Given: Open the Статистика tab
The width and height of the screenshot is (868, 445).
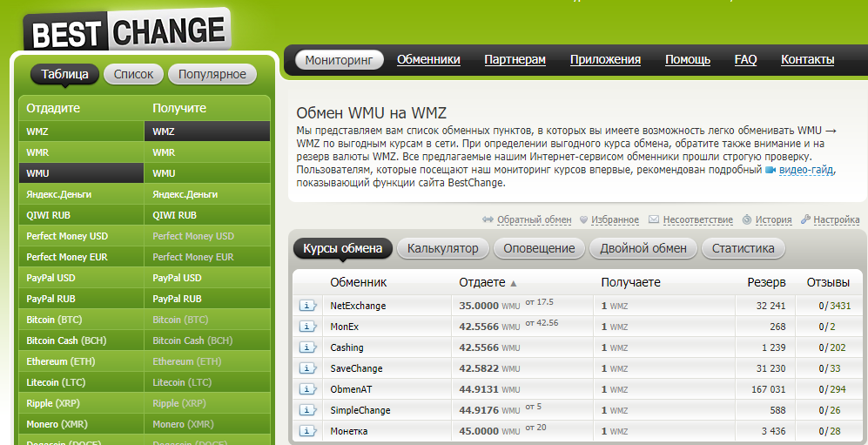Looking at the screenshot, I should tap(744, 248).
